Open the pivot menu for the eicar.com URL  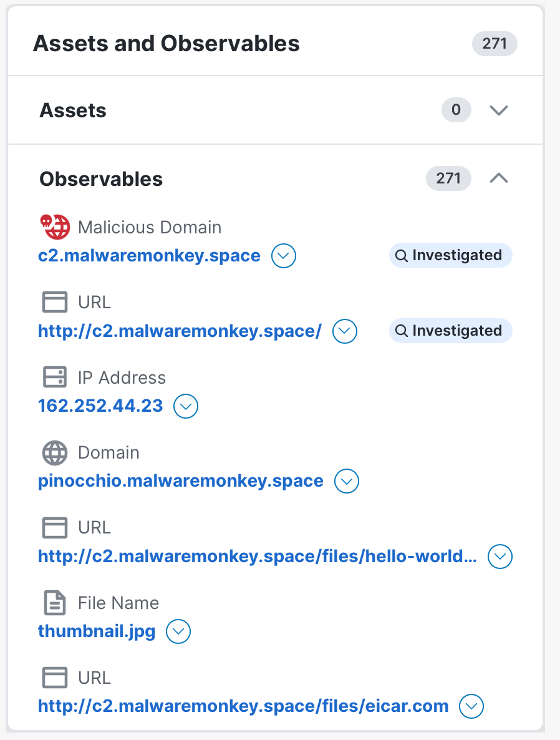point(471,706)
